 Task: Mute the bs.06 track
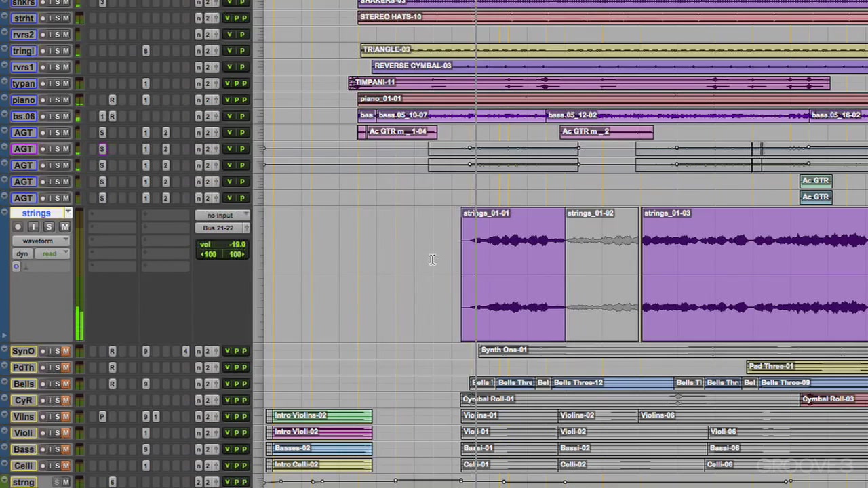(x=66, y=116)
